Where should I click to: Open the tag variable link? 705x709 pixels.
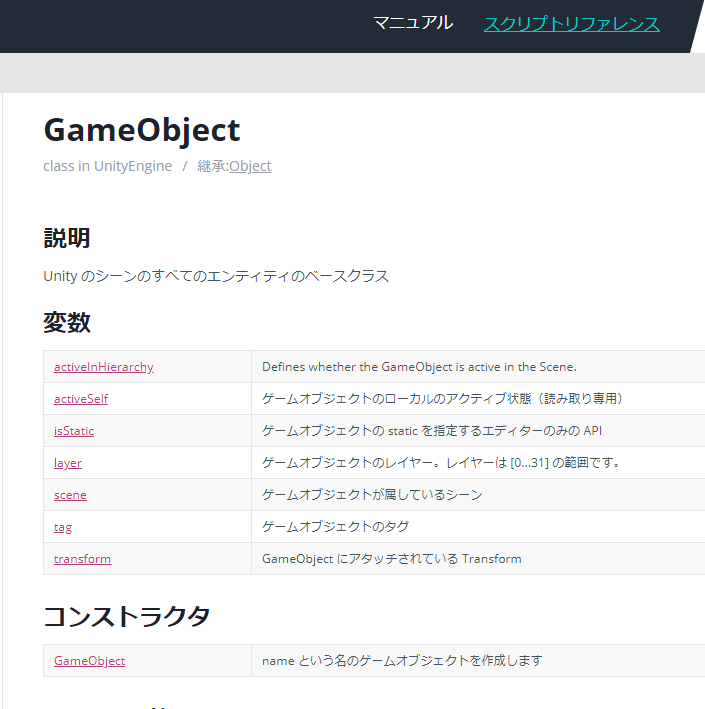tap(63, 527)
